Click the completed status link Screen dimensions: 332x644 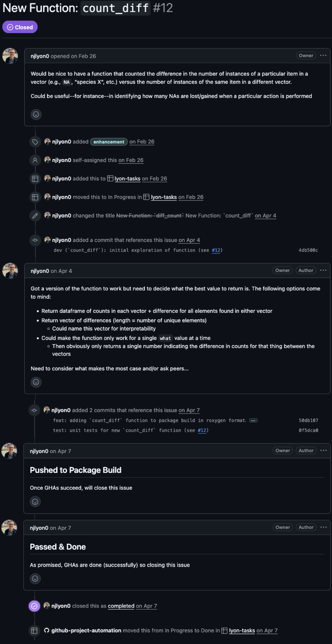tap(121, 606)
